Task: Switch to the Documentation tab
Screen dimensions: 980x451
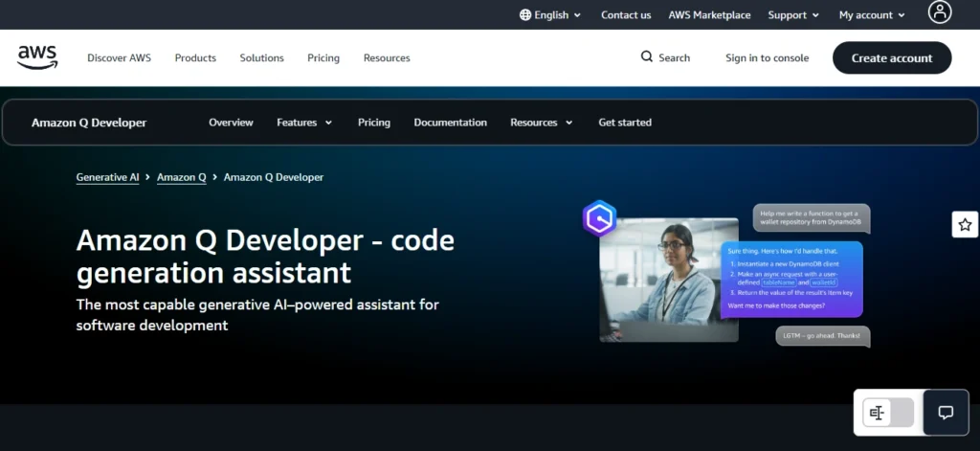Action: 450,123
